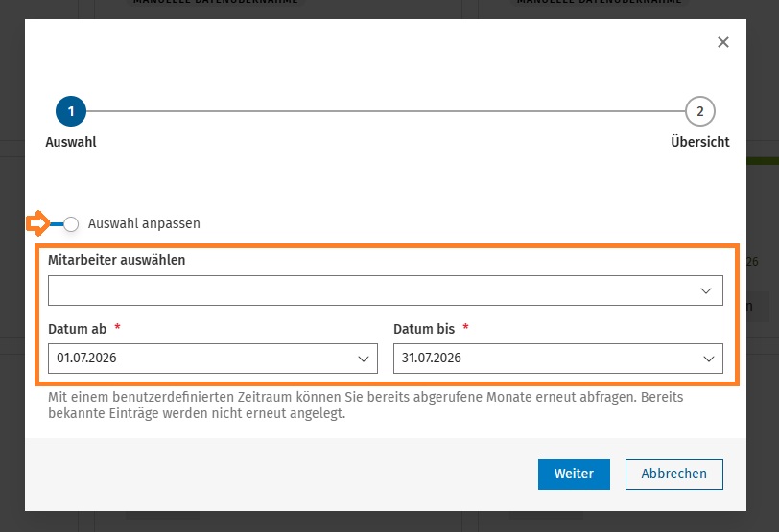Screen dimensions: 779x532
Task: Click the Auswahl anpassen label text
Action: click(144, 223)
